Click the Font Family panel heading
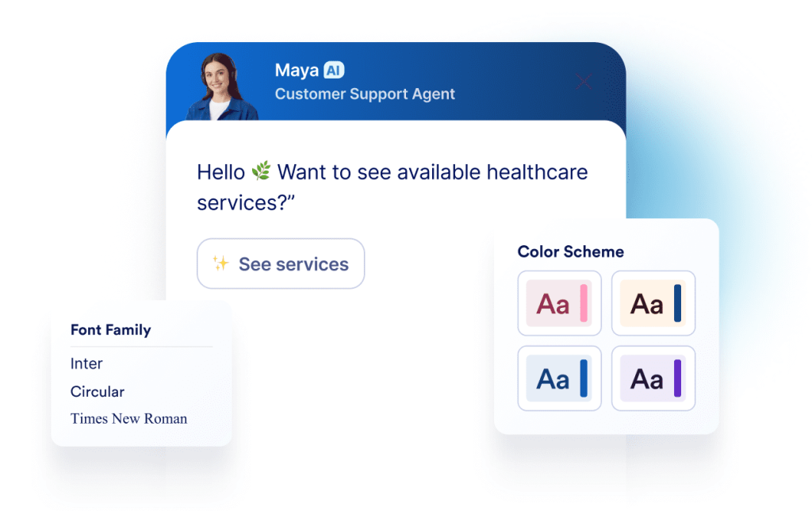Viewport: 812px width, 511px height. (110, 330)
